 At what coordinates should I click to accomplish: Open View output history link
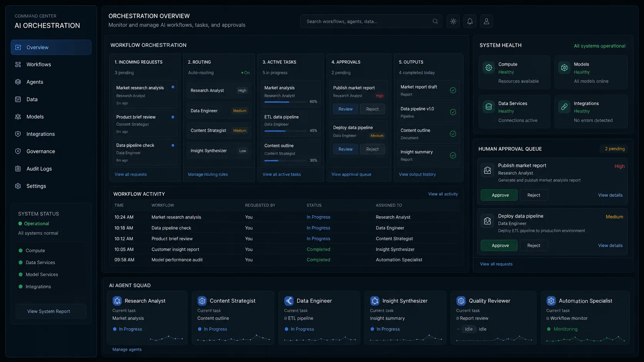[x=418, y=174]
